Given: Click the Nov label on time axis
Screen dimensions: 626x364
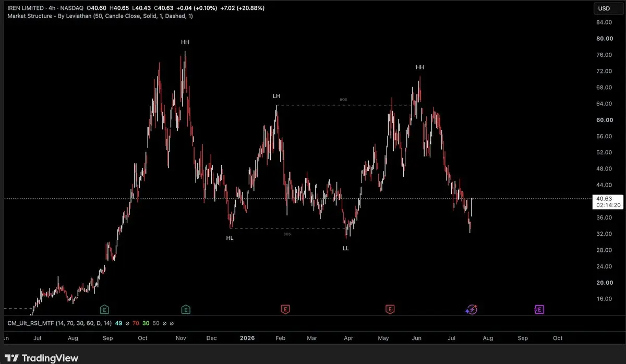Looking at the screenshot, I should pyautogui.click(x=181, y=338).
